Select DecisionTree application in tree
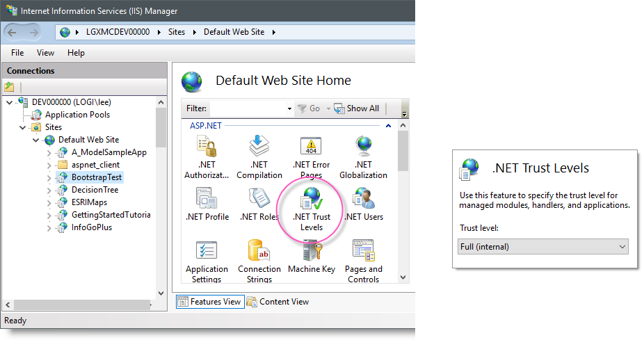Screen dimensions: 644x356 point(95,190)
